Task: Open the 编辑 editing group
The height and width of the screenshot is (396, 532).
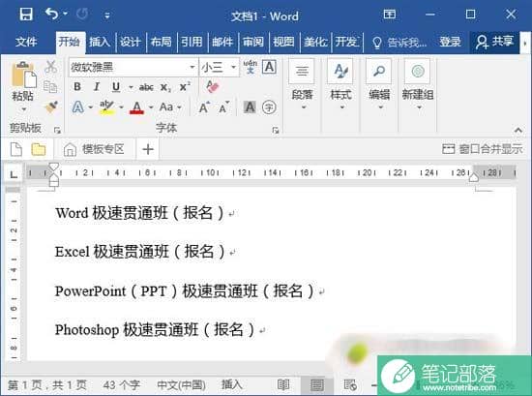Action: pos(379,85)
